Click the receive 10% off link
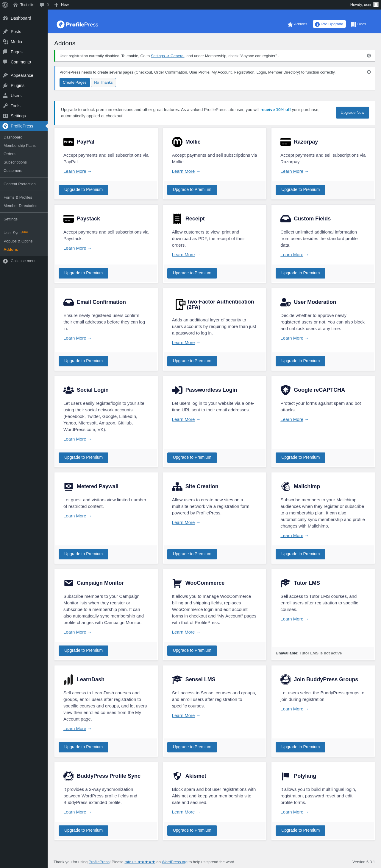 275,110
